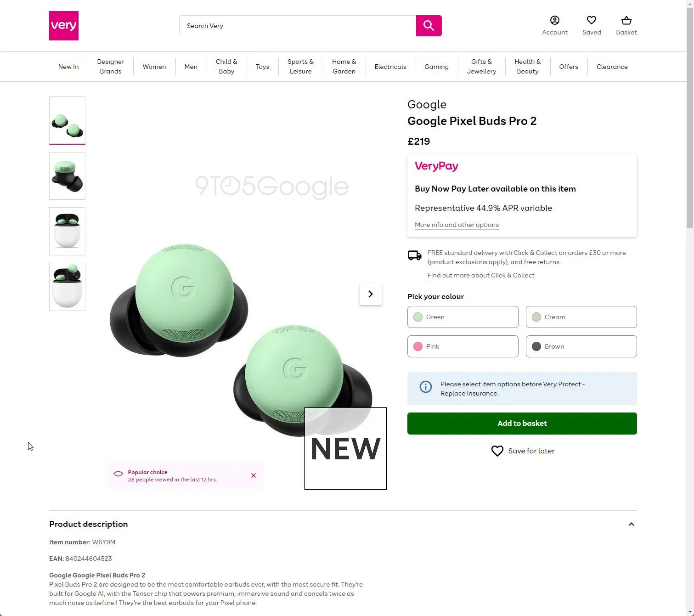694x616 pixels.
Task: Click the magnifier search button
Action: [x=429, y=26]
